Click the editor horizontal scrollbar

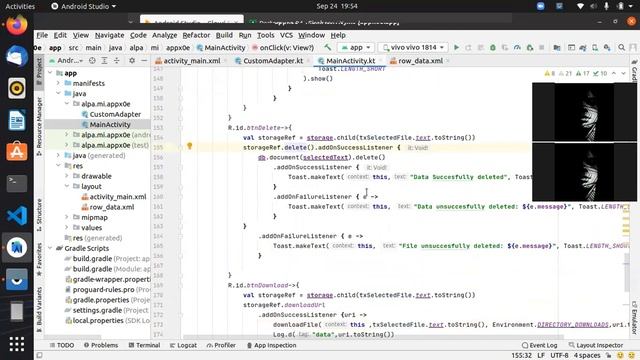coord(373,338)
